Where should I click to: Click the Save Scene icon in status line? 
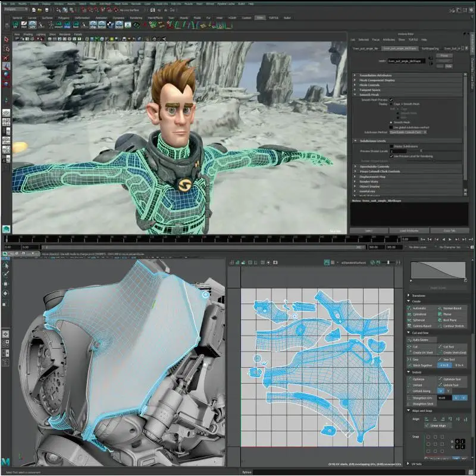click(46, 10)
